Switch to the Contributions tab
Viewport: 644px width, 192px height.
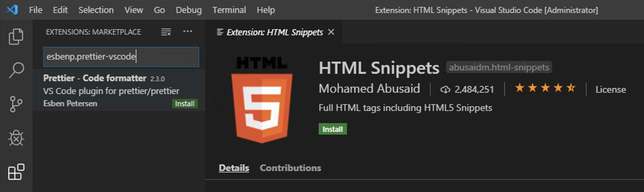point(290,168)
